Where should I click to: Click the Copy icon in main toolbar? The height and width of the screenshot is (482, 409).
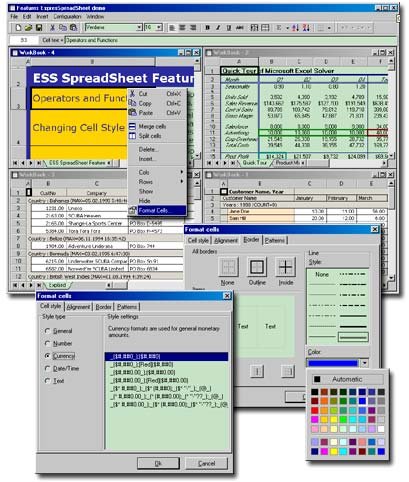pyautogui.click(x=62, y=28)
